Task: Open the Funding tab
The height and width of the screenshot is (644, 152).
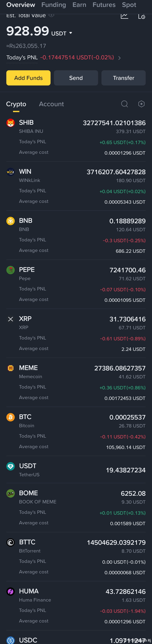Action: tap(54, 5)
